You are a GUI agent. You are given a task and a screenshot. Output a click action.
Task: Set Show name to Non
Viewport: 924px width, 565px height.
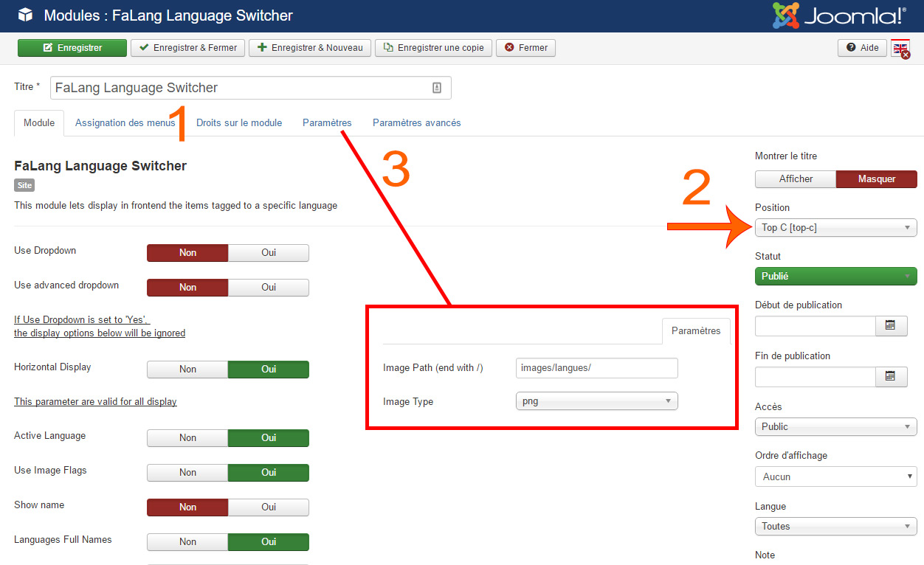[x=187, y=507]
